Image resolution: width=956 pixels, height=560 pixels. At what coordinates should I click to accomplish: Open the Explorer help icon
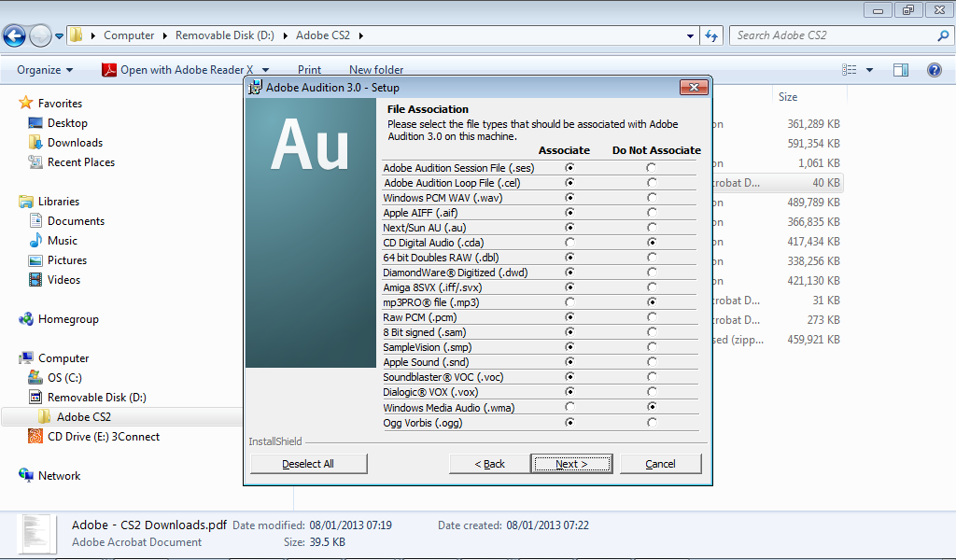click(934, 70)
